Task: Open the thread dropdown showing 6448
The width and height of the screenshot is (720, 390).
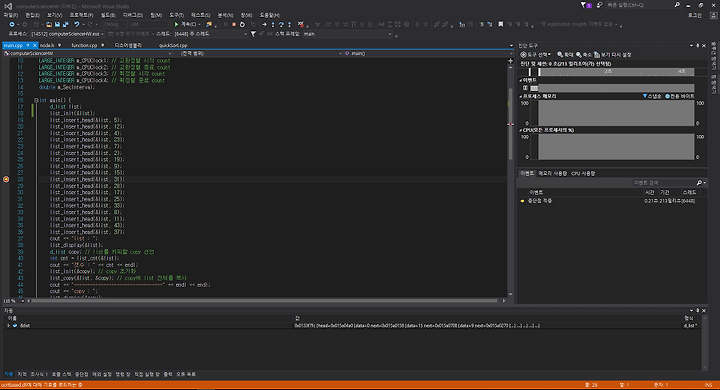Action: pyautogui.click(x=210, y=34)
